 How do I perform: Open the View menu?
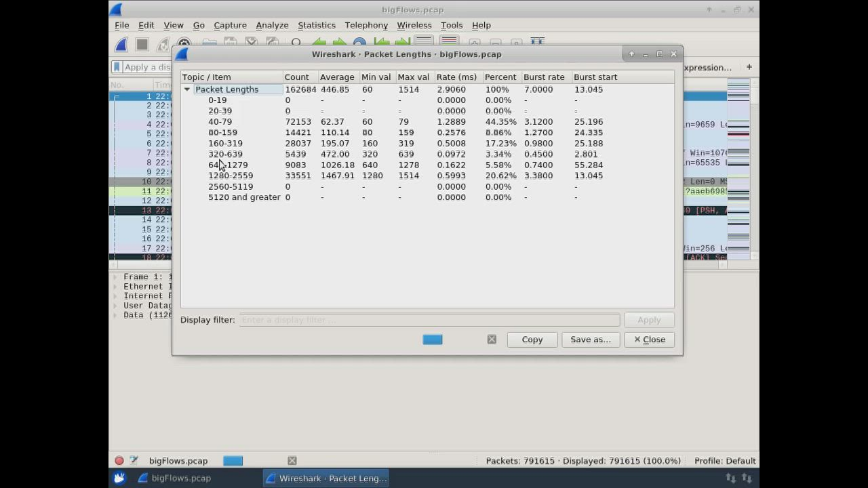click(x=174, y=25)
